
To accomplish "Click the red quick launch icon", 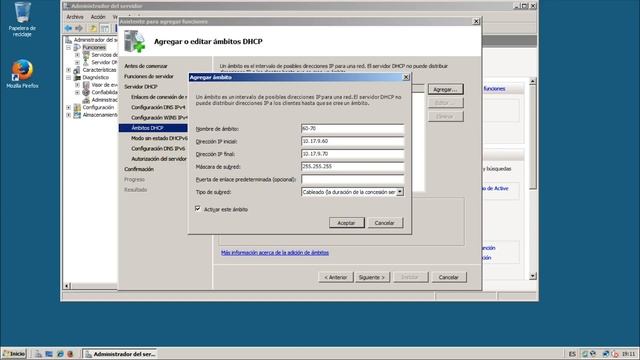I will [x=70, y=354].
